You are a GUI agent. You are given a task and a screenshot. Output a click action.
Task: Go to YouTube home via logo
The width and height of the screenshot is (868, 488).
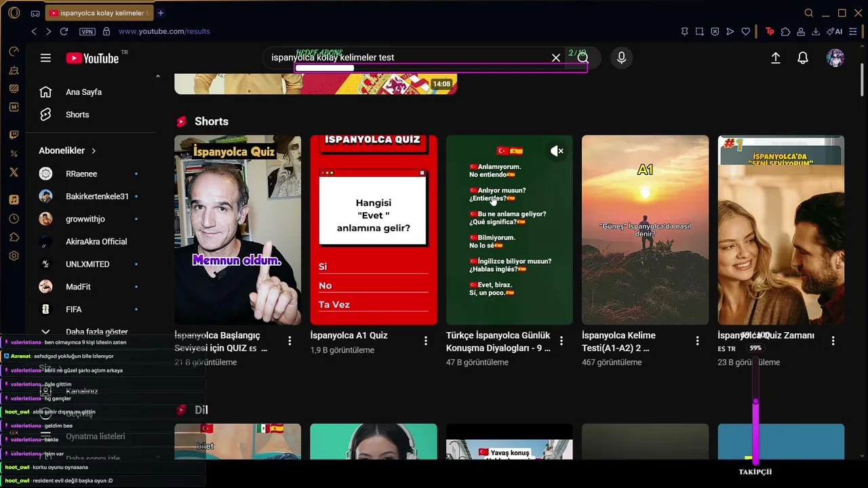coord(92,58)
